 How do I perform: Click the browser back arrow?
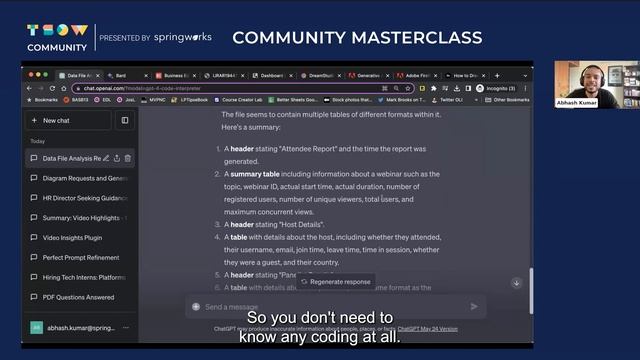point(29,88)
